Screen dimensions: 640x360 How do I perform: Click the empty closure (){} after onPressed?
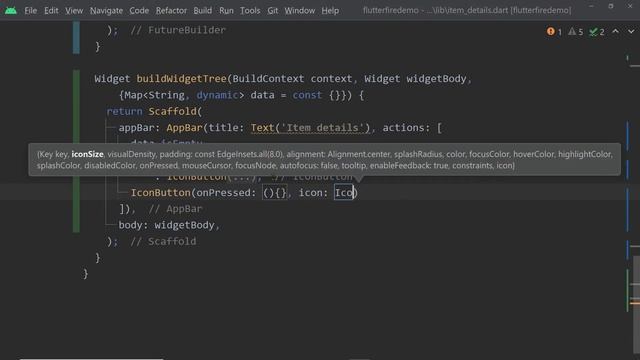pyautogui.click(x=274, y=193)
